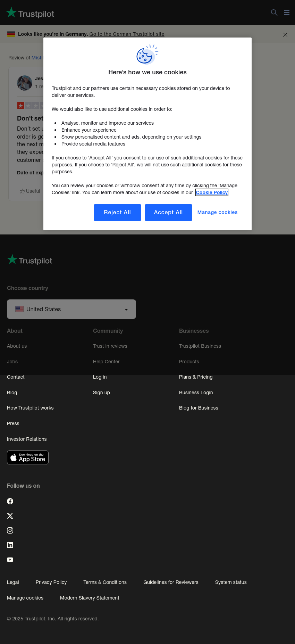The height and width of the screenshot is (644, 295).
Task: Open the About us link
Action: click(17, 346)
